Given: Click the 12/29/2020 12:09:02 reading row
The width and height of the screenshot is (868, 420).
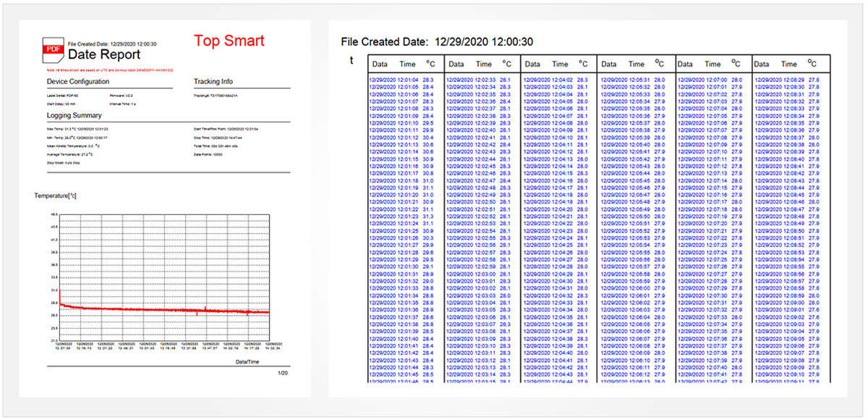Looking at the screenshot, I should 788,317.
